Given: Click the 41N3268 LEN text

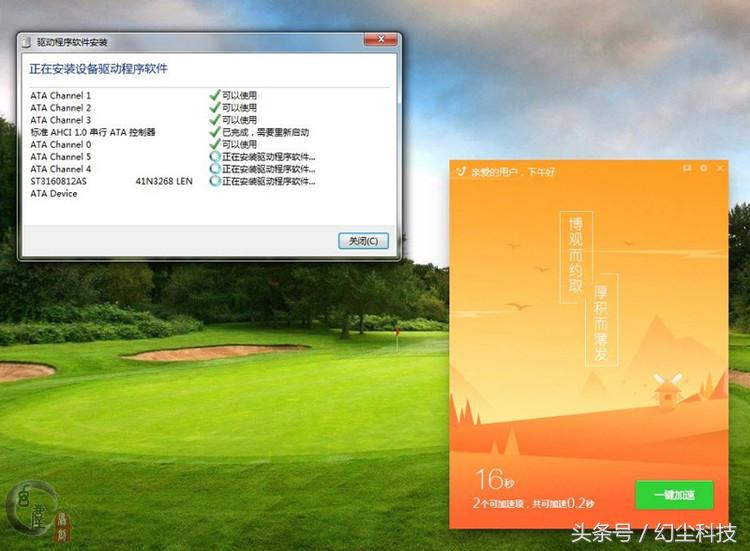Looking at the screenshot, I should pos(164,181).
